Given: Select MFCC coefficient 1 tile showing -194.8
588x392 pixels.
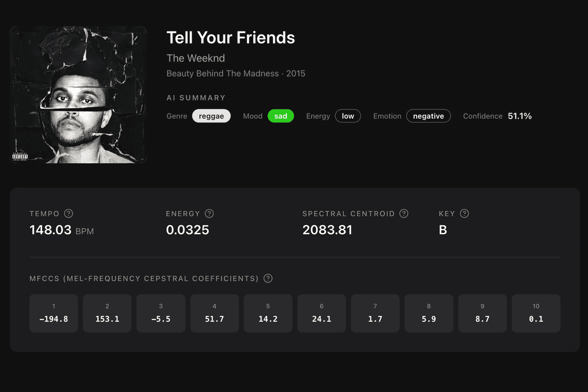Looking at the screenshot, I should 53,313.
